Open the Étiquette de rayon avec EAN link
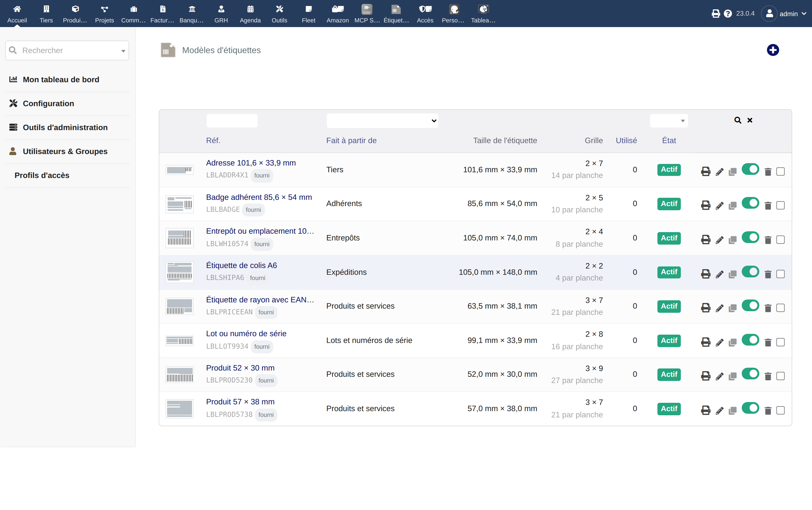The image size is (812, 510). [x=260, y=300]
